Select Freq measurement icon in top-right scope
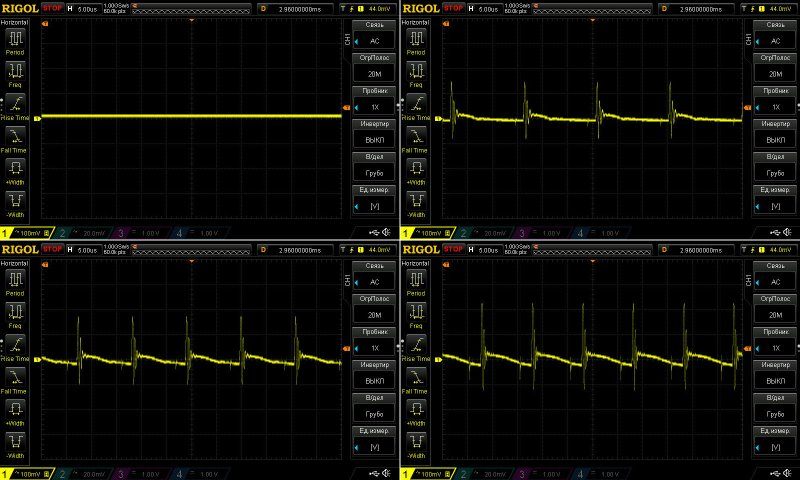The width and height of the screenshot is (800, 480). [x=415, y=71]
